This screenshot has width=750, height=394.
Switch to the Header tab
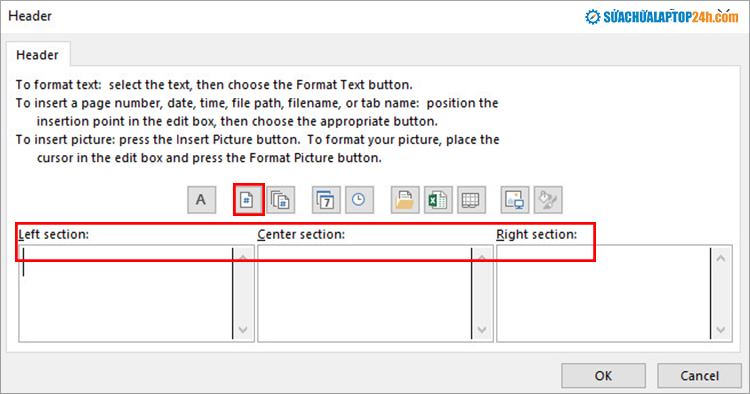pyautogui.click(x=37, y=55)
